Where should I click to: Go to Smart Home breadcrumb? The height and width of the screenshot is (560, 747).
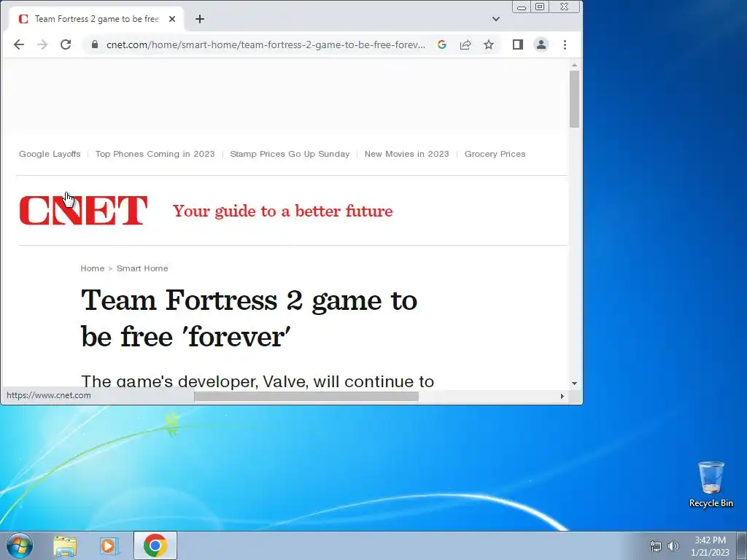tap(142, 268)
